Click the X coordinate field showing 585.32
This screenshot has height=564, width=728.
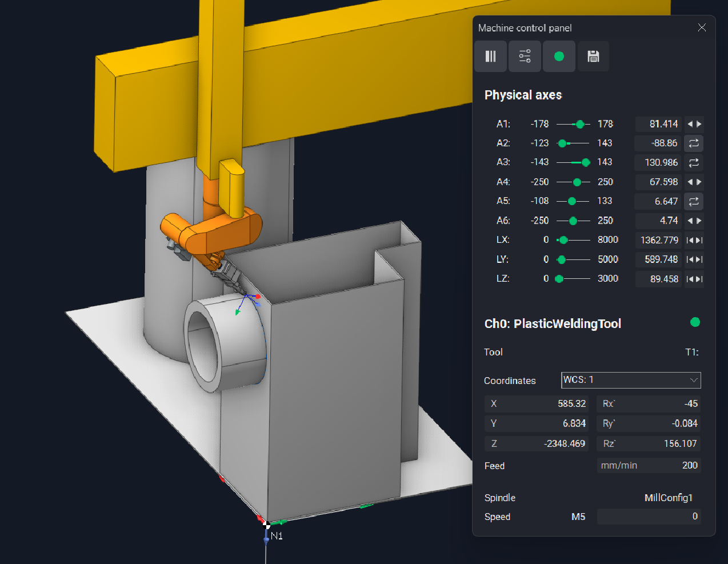(x=536, y=403)
